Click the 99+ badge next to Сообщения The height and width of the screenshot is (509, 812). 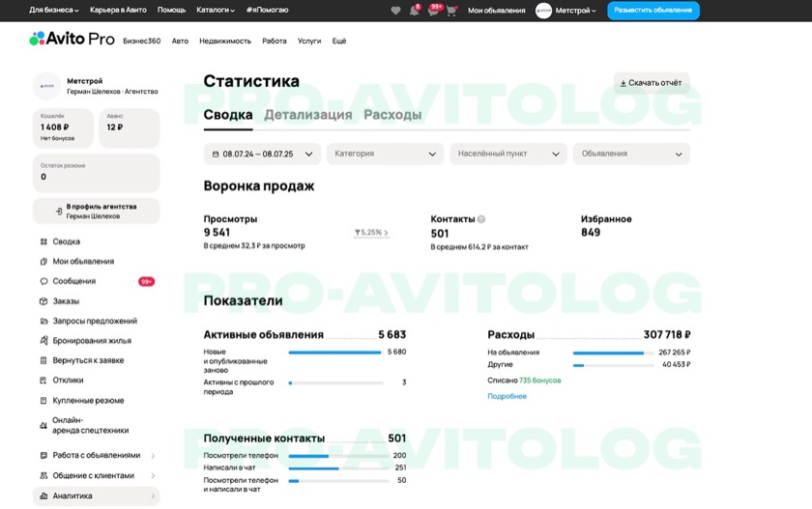coord(146,281)
